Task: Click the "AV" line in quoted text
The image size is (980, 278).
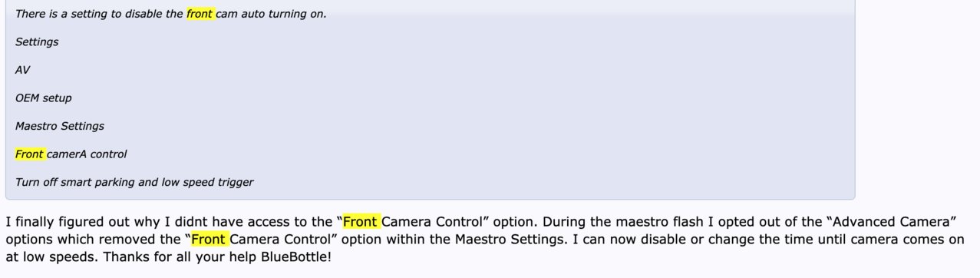Action: point(22,70)
